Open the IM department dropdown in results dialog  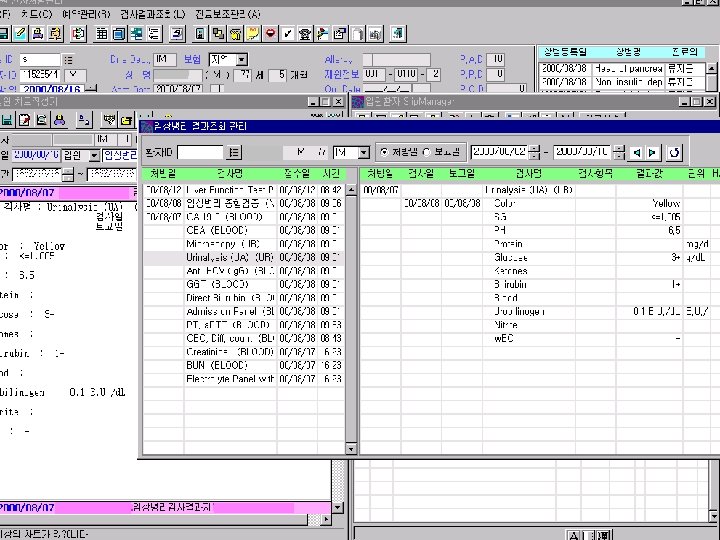click(x=364, y=152)
